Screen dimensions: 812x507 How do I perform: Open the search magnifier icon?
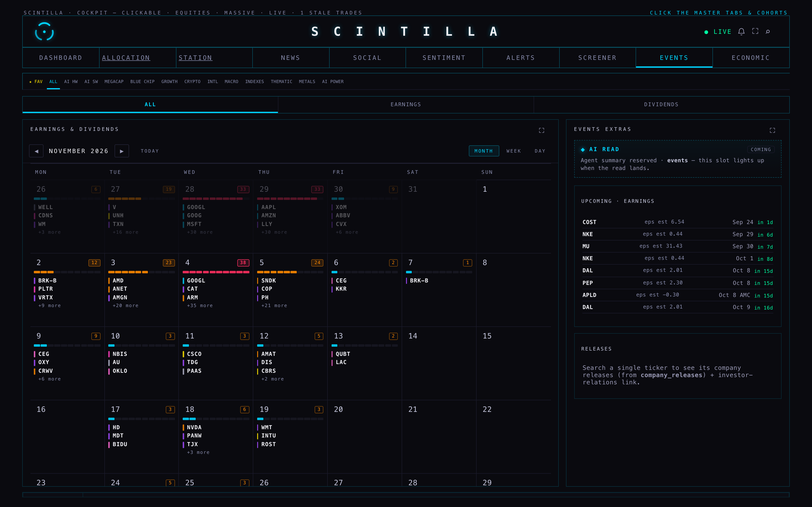(x=768, y=32)
